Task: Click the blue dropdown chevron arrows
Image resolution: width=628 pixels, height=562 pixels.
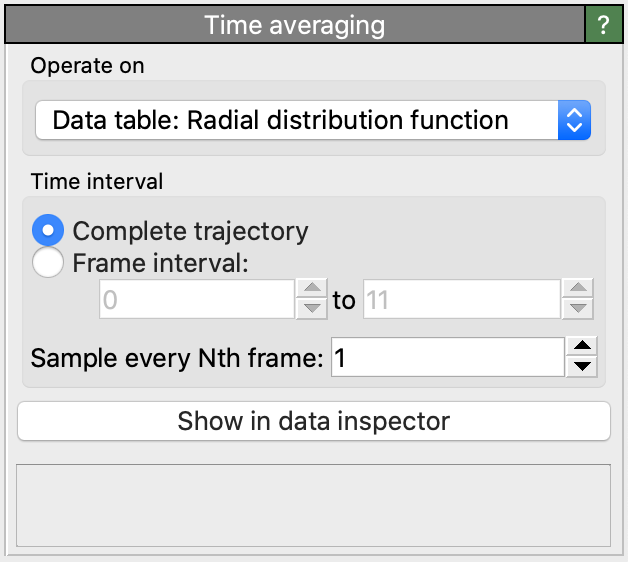Action: pos(574,121)
